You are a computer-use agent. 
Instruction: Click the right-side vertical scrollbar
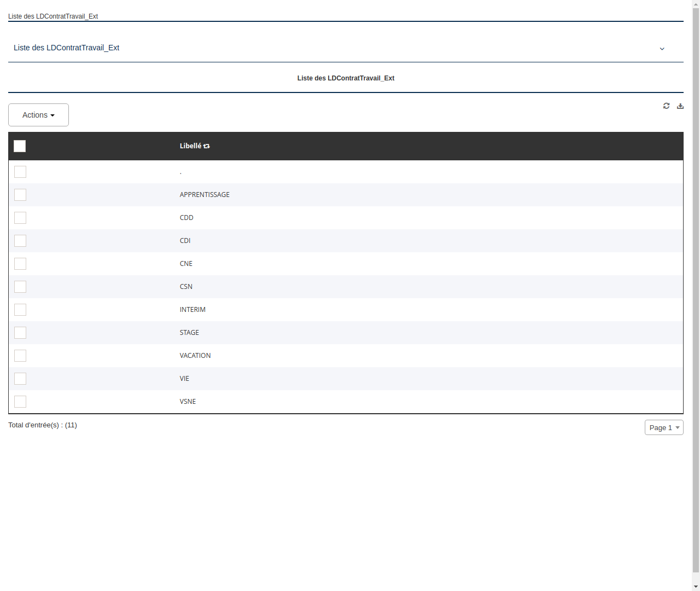[x=696, y=296]
